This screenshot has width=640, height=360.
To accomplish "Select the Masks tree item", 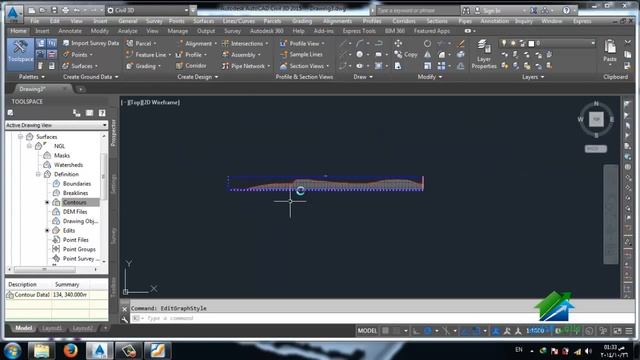I will [x=62, y=156].
